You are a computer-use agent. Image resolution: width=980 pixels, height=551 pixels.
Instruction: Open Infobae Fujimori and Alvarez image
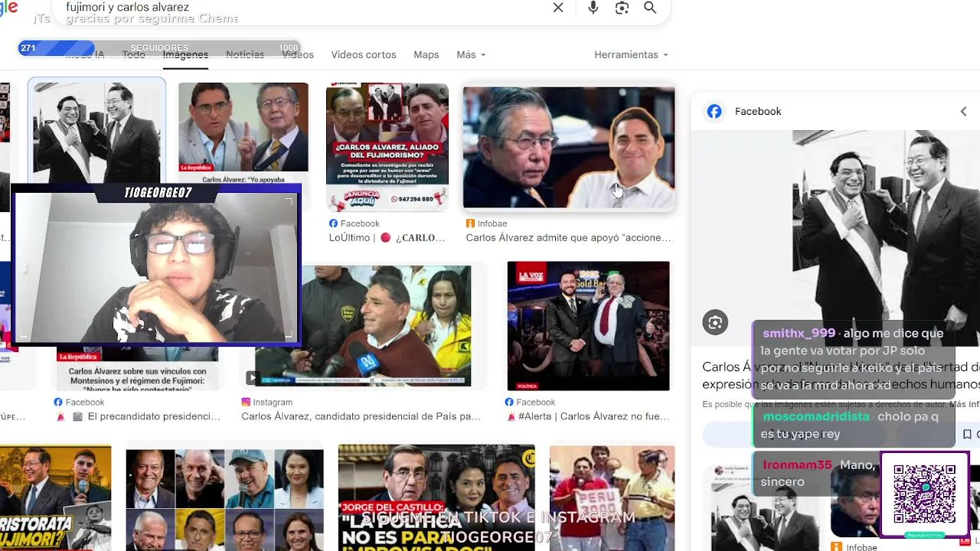[569, 148]
